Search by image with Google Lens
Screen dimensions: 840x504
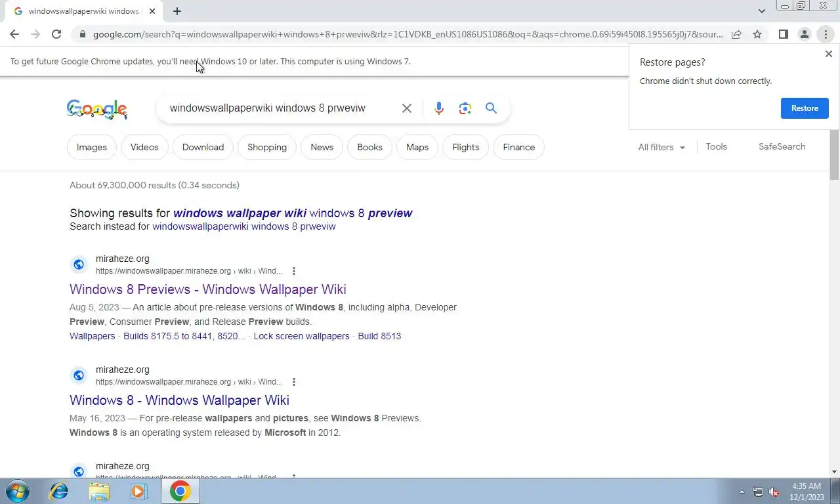[465, 108]
